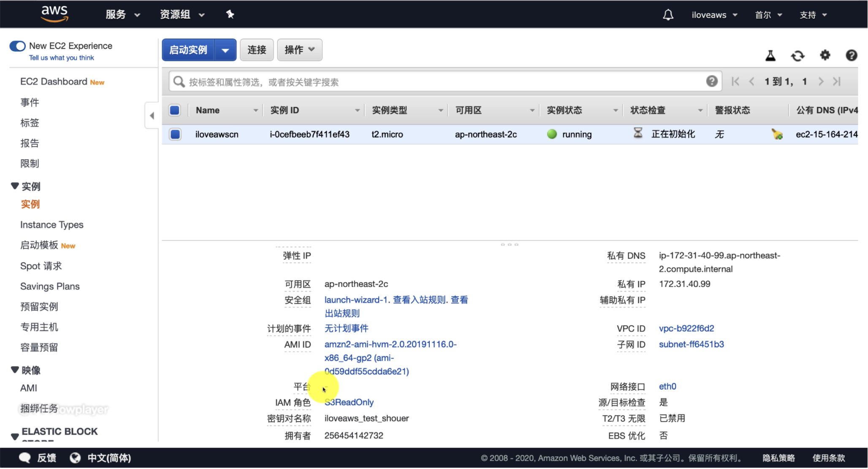Open 使用条款 in the footer
This screenshot has width=868, height=469.
point(829,458)
